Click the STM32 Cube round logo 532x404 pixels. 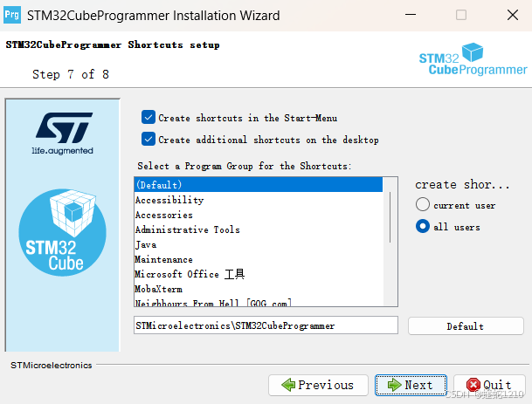pyautogui.click(x=62, y=232)
